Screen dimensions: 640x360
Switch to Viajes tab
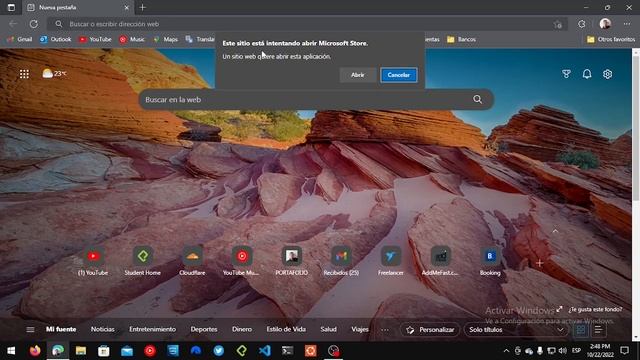(x=360, y=329)
